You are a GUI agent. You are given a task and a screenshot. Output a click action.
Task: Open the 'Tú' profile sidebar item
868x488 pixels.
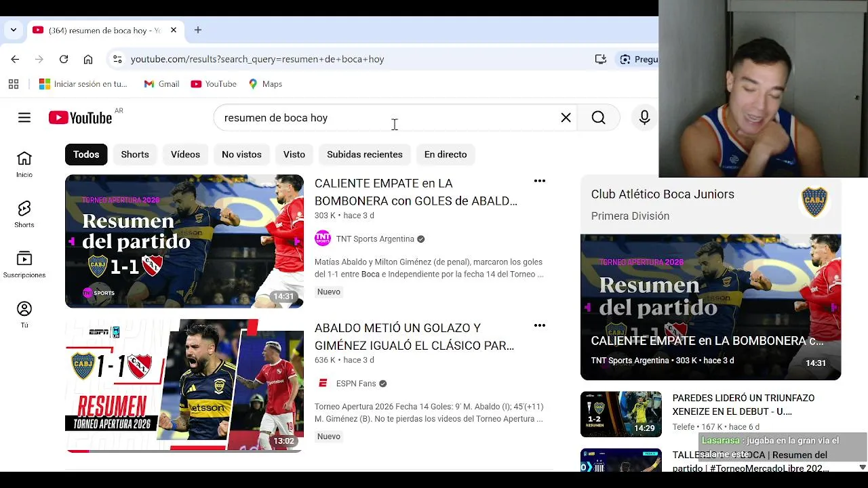(x=24, y=315)
